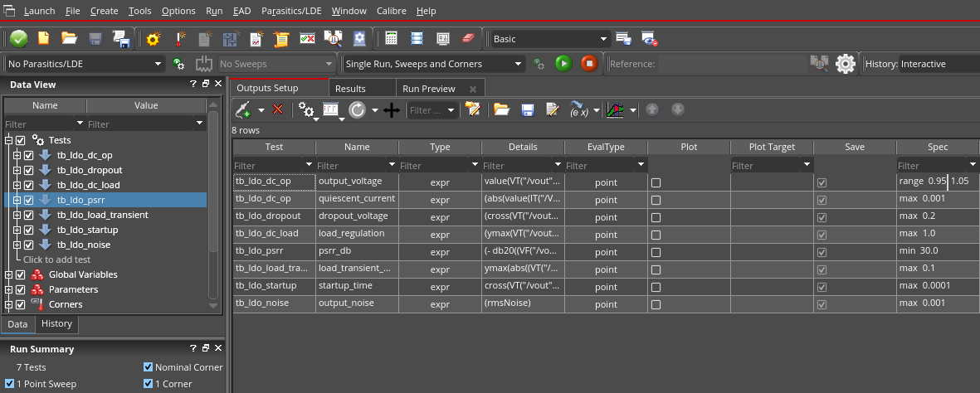Viewport: 980px width, 393px height.
Task: Click the check-and-cross specification icon
Action: (307, 39)
